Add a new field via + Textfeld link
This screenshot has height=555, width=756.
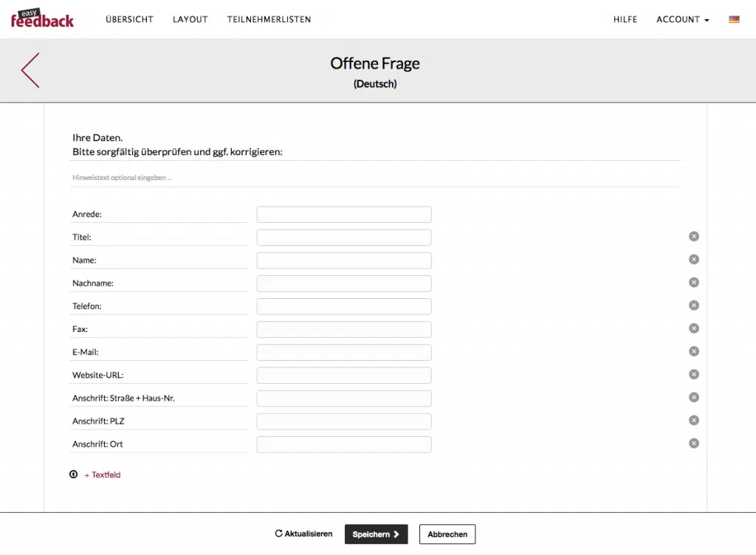click(x=102, y=475)
